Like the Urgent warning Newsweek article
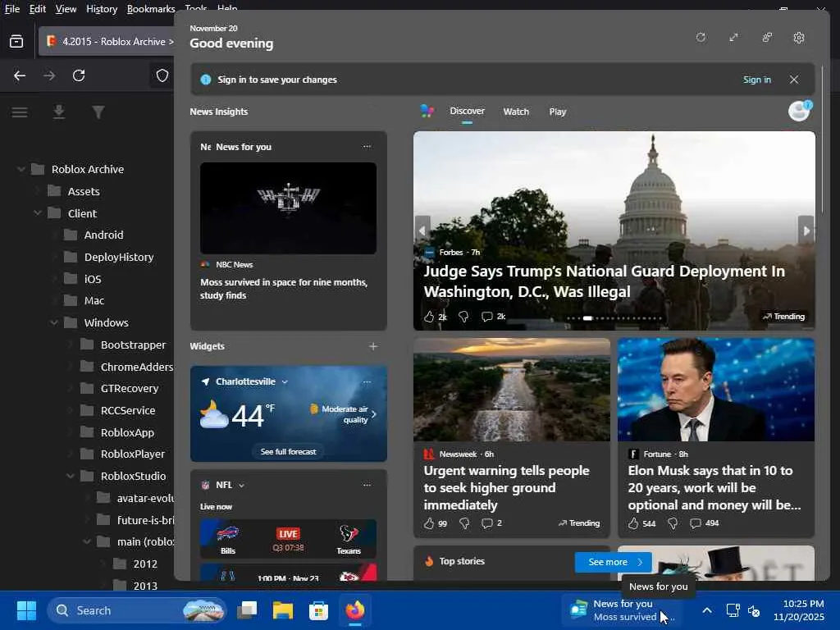Screen dimensions: 840x630 pyautogui.click(x=429, y=523)
